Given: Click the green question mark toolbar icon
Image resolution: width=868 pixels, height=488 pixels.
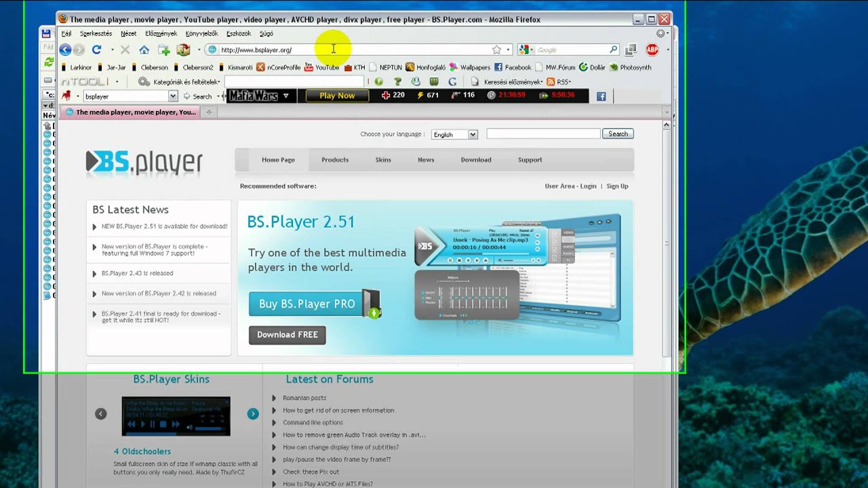Looking at the screenshot, I should coord(397,81).
